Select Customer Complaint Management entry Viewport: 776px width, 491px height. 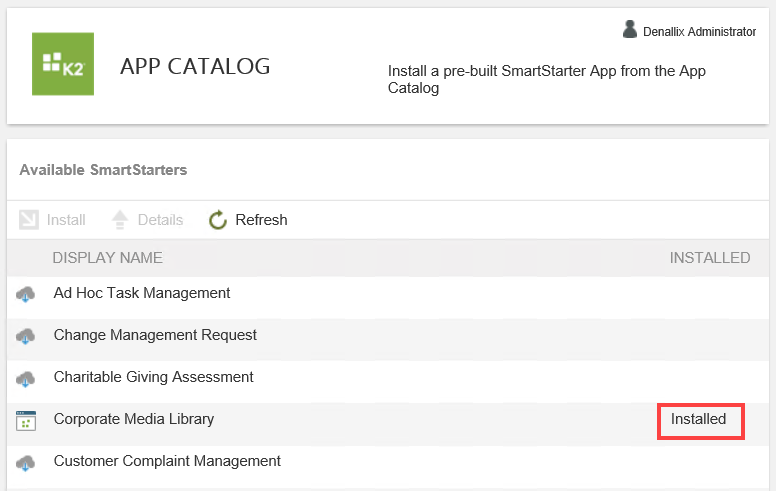(x=167, y=461)
